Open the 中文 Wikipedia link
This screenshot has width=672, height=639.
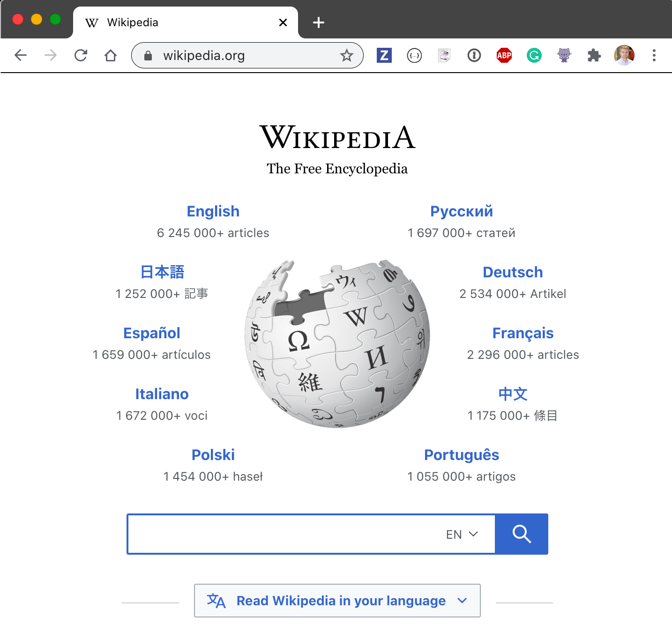513,394
